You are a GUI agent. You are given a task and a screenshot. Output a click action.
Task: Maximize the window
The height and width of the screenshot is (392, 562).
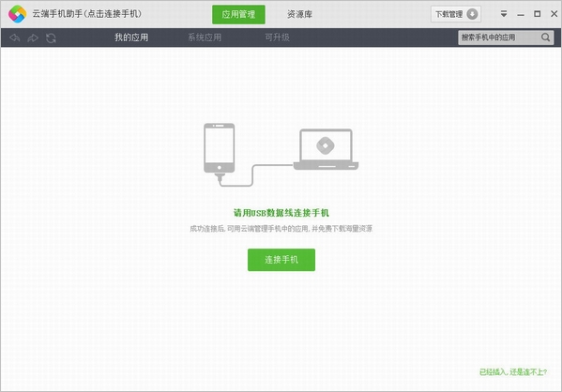pyautogui.click(x=538, y=14)
